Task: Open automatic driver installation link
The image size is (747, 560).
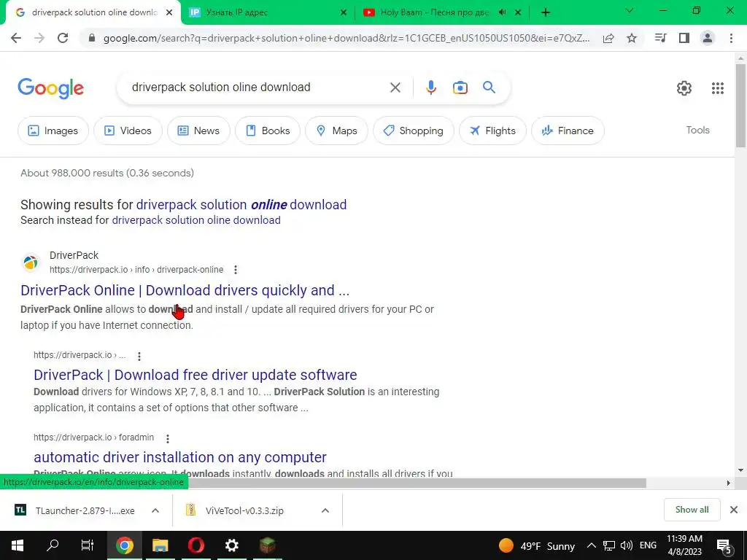Action: pyautogui.click(x=180, y=457)
